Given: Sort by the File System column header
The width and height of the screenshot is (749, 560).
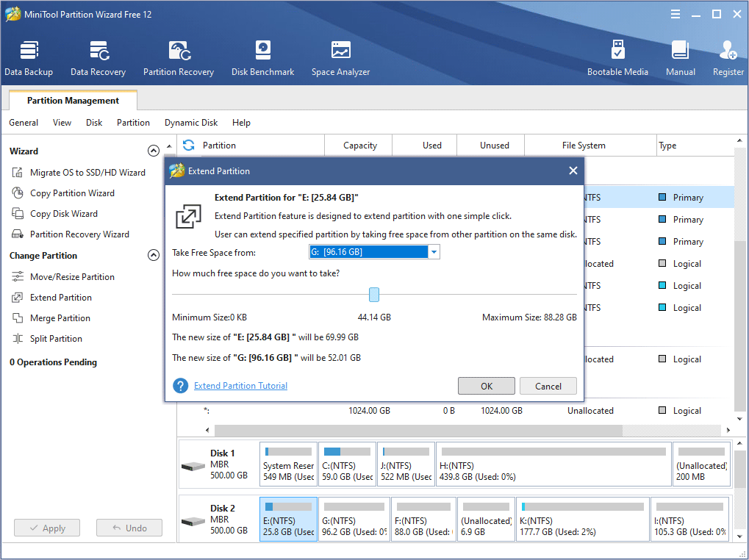Looking at the screenshot, I should 591,145.
